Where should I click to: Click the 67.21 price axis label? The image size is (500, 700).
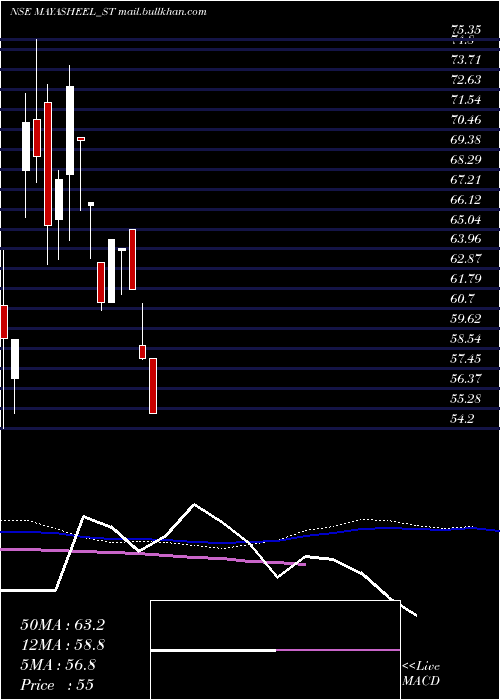(466, 179)
